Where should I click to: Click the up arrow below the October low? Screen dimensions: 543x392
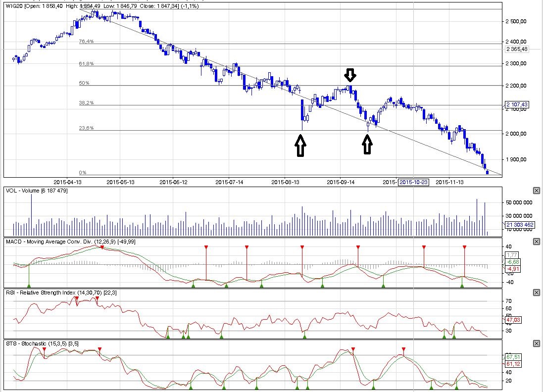click(367, 144)
